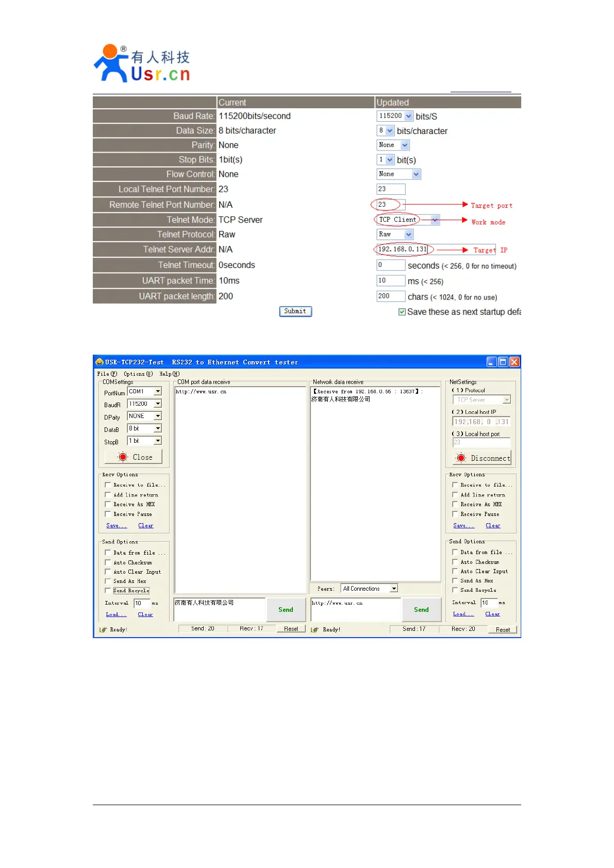Enable network Auto Clear Input
The width and height of the screenshot is (614, 868).
(455, 571)
